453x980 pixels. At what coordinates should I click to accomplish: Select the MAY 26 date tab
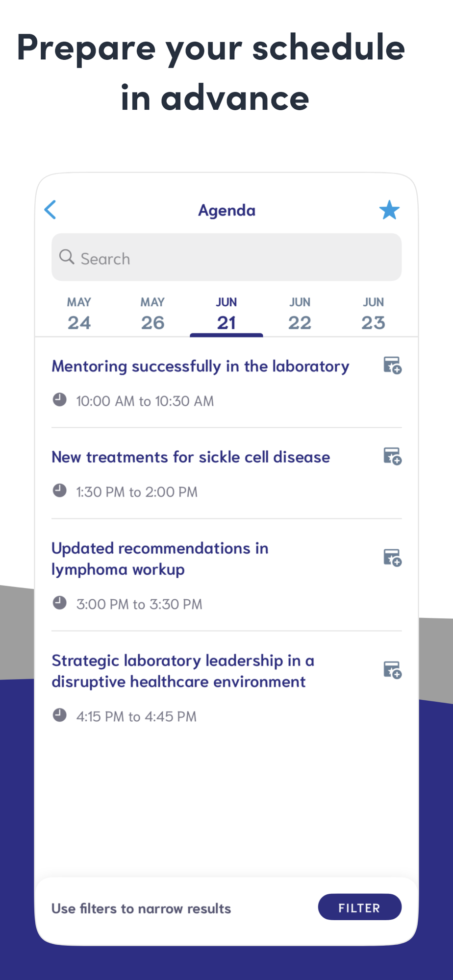pos(152,315)
